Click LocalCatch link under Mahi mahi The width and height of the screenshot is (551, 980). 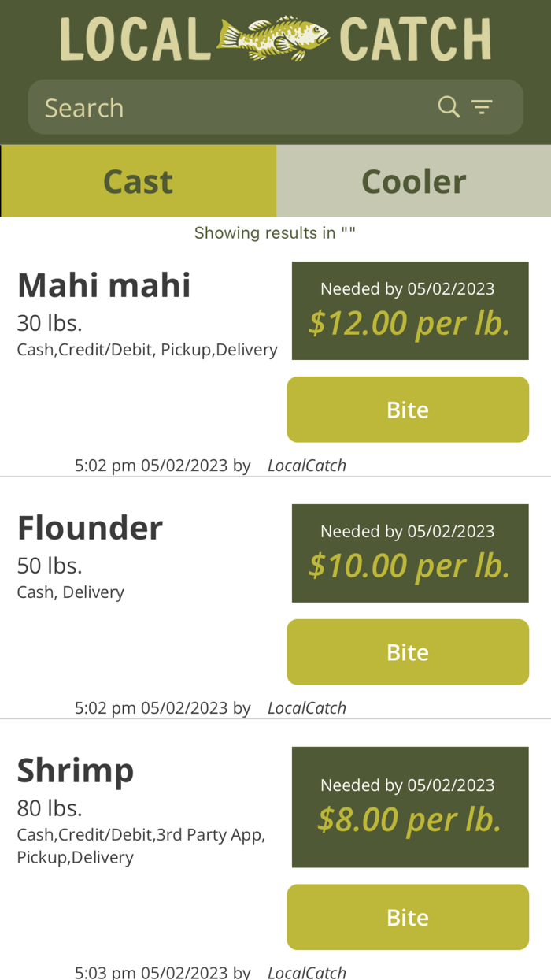pos(306,465)
